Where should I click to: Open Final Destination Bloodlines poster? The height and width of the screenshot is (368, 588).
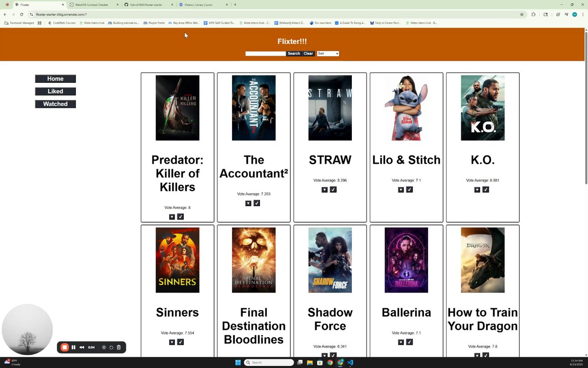[x=254, y=260]
